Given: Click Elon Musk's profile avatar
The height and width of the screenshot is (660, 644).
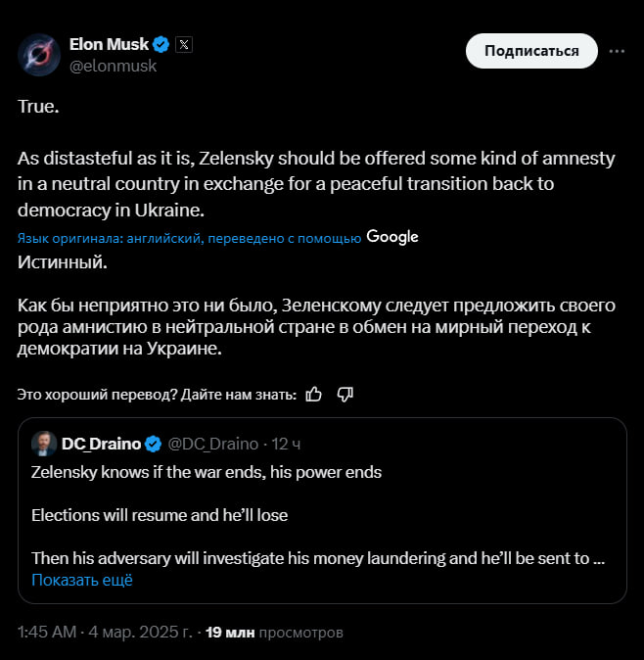Looking at the screenshot, I should [38, 53].
